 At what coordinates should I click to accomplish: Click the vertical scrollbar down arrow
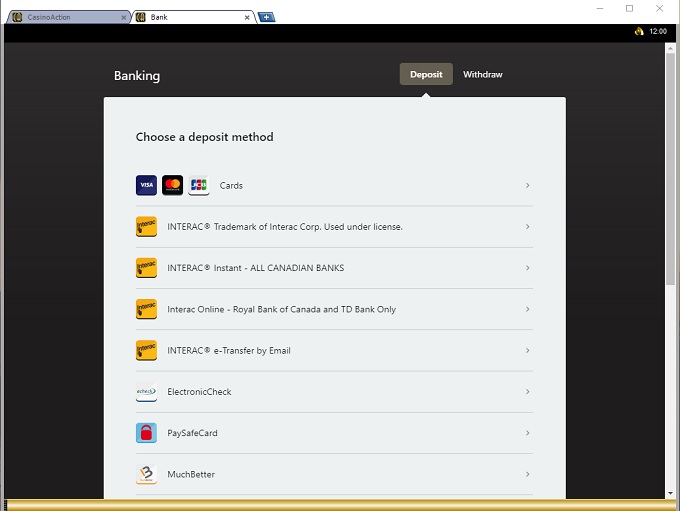670,493
